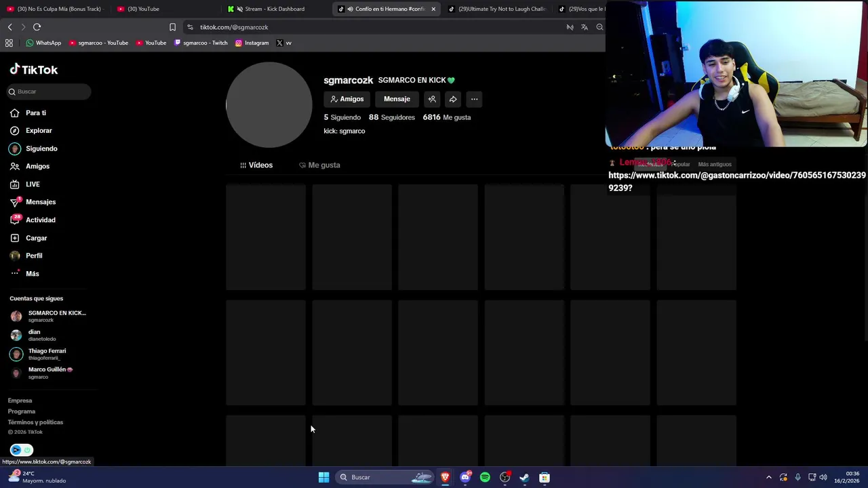Open the Windows Start menu
The image size is (868, 488).
pyautogui.click(x=323, y=477)
